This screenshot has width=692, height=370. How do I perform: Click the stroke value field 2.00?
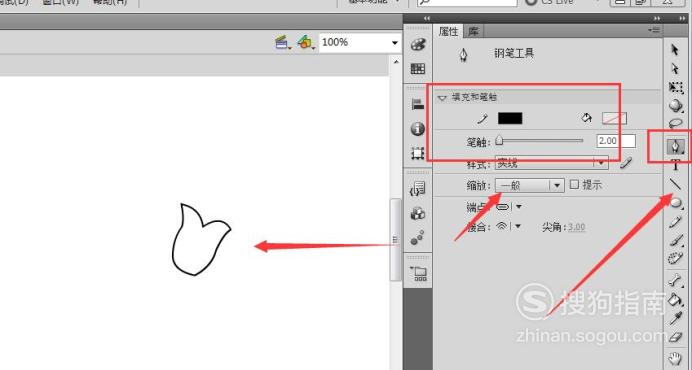point(616,141)
